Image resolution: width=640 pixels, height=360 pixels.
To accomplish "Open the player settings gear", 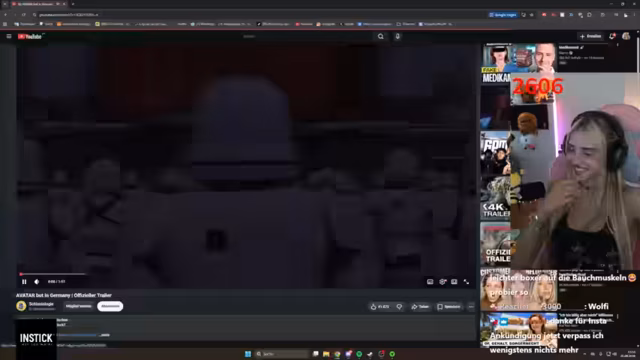I will [442, 282].
